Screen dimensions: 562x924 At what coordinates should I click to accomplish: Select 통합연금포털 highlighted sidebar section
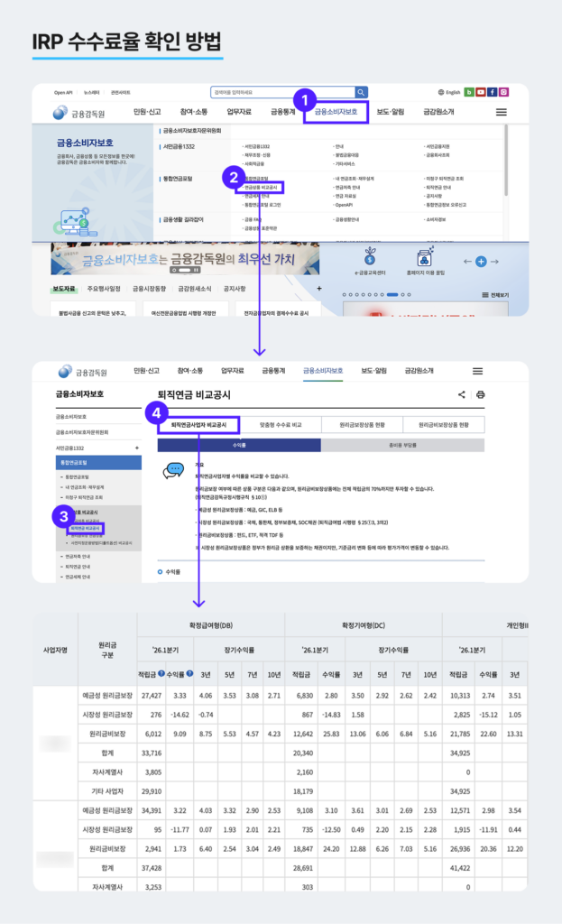(x=98, y=463)
